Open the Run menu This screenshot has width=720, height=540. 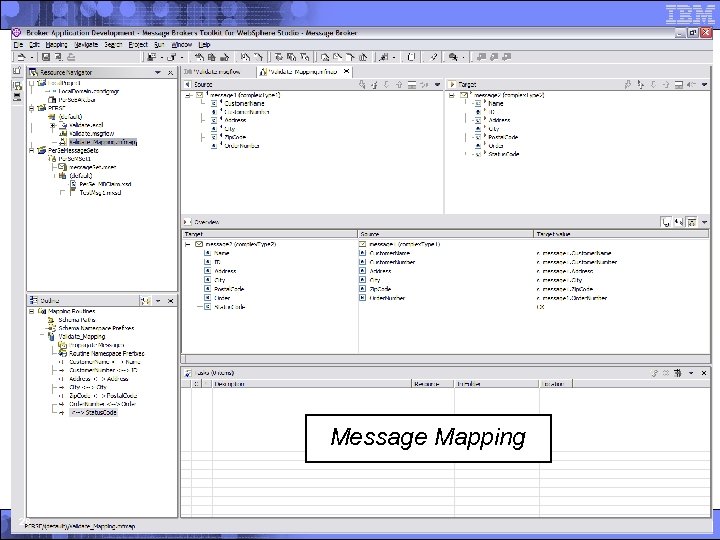(159, 45)
